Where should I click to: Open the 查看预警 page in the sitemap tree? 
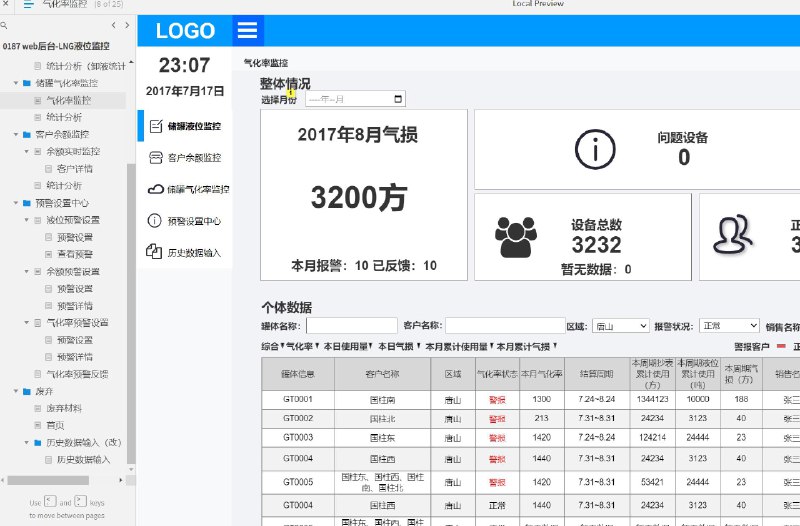75,254
